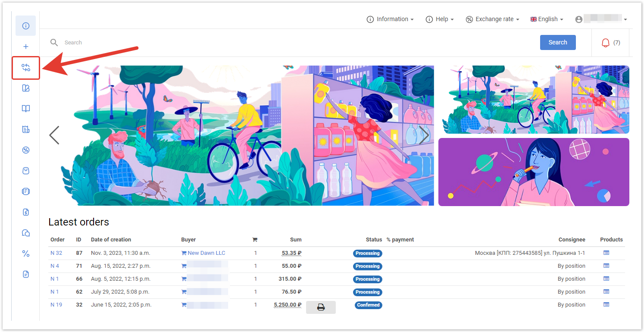The width and height of the screenshot is (644, 332).
Task: Click the sum 53.35 ₽
Action: 291,253
